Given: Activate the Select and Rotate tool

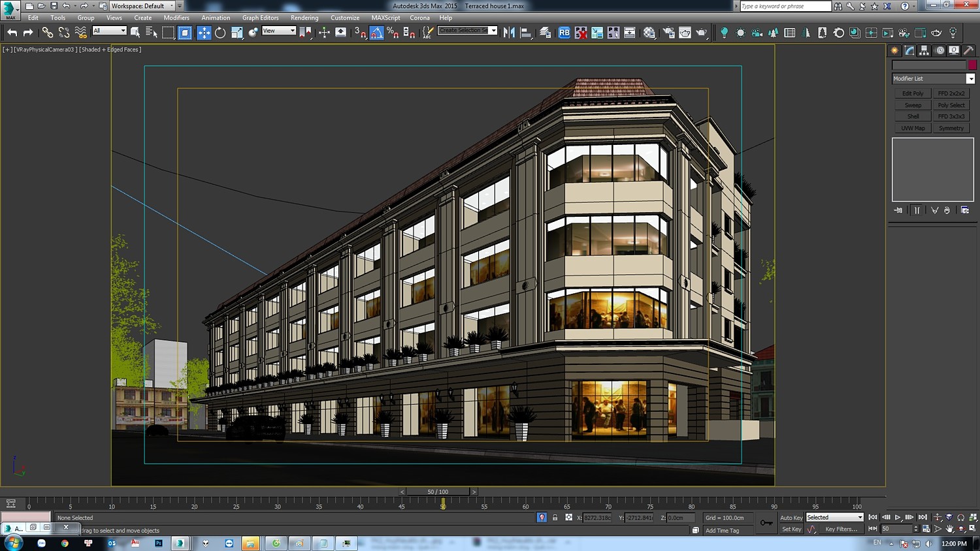Looking at the screenshot, I should tap(220, 32).
